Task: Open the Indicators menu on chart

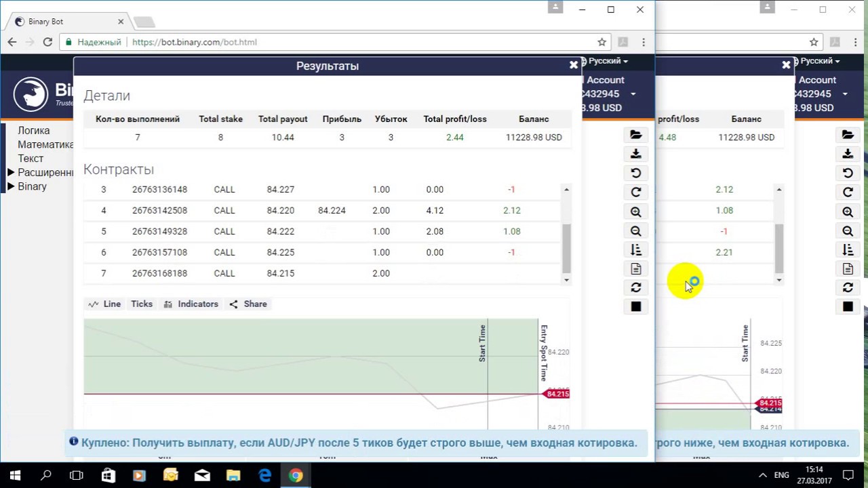Action: tap(191, 304)
